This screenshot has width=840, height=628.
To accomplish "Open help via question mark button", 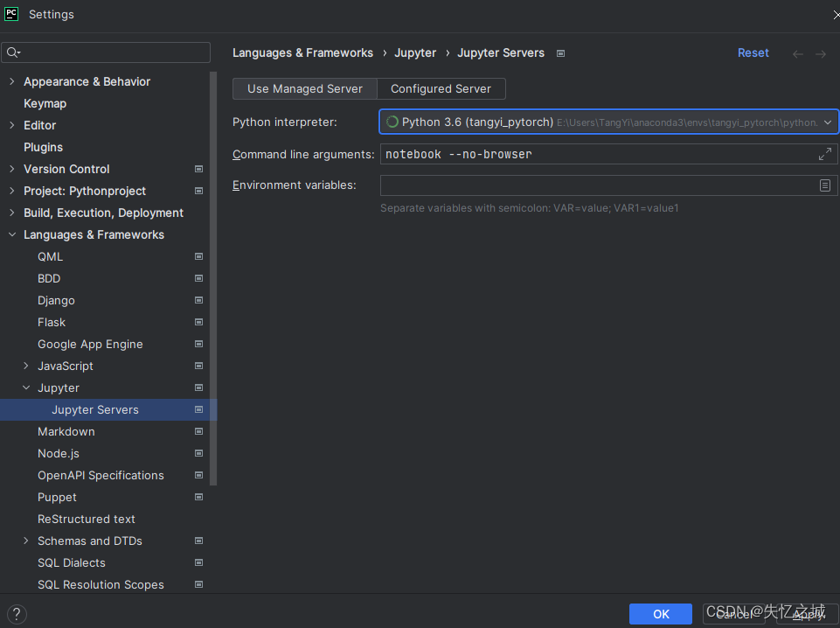I will click(x=17, y=614).
